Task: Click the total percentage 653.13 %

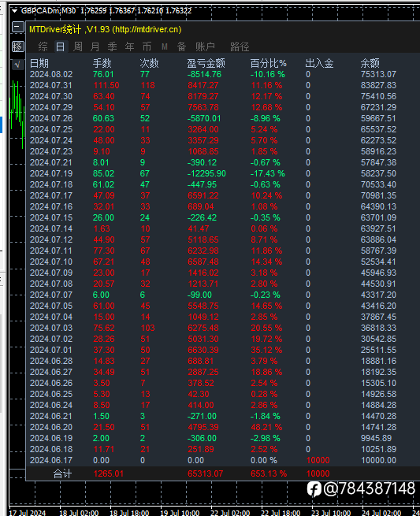Action: (x=269, y=474)
